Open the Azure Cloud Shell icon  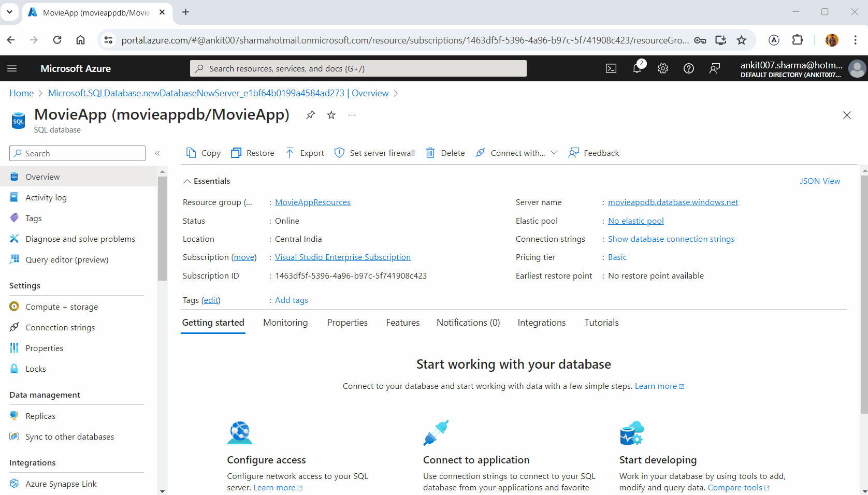pyautogui.click(x=611, y=68)
